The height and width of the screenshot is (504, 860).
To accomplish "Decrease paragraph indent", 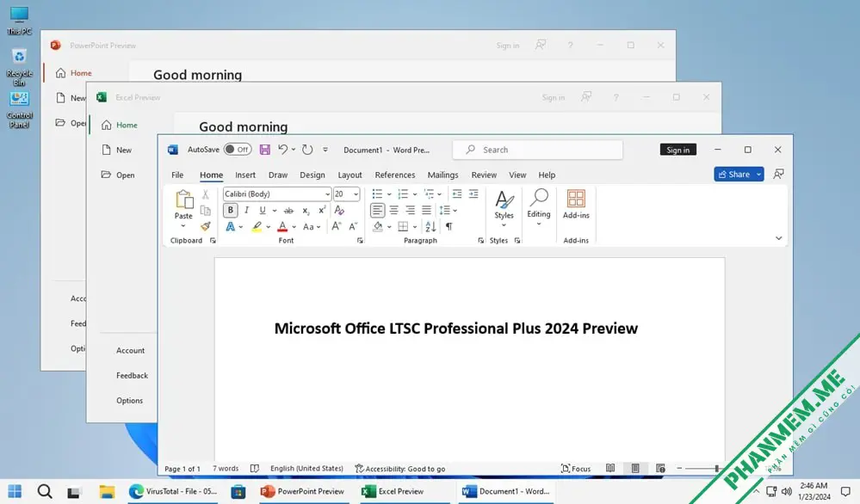I will coord(457,194).
